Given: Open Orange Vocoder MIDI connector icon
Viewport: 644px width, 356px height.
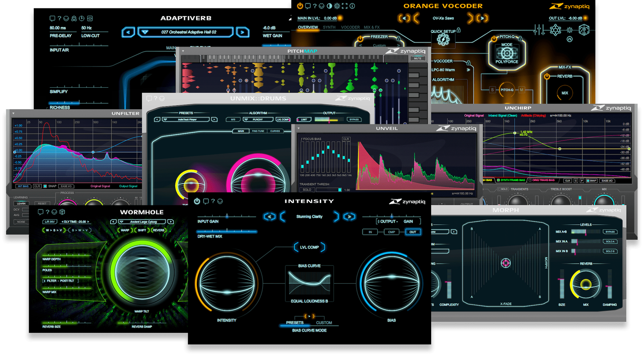Looking at the screenshot, I should [322, 6].
